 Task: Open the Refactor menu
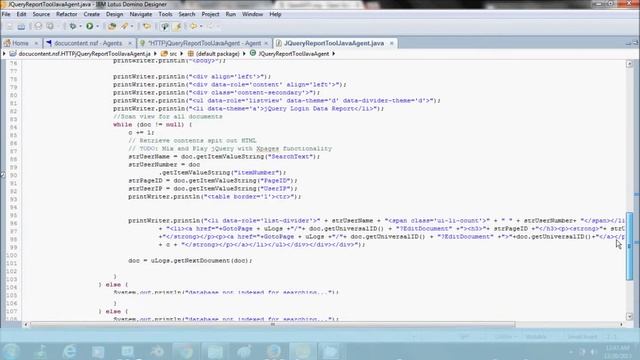pos(67,14)
